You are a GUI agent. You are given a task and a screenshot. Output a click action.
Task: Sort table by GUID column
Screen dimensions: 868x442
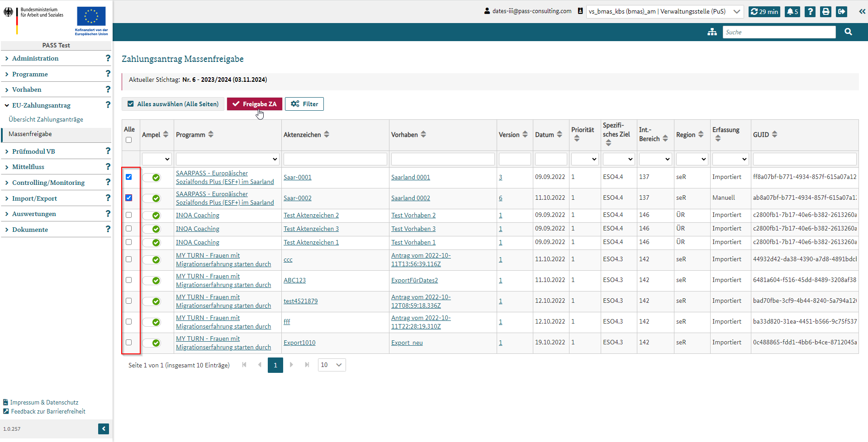pyautogui.click(x=774, y=134)
